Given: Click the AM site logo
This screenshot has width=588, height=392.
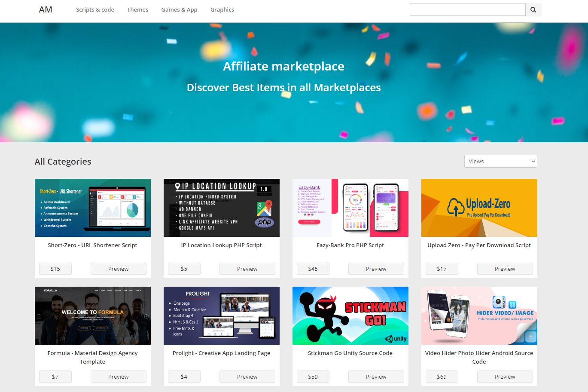Looking at the screenshot, I should coord(46,9).
